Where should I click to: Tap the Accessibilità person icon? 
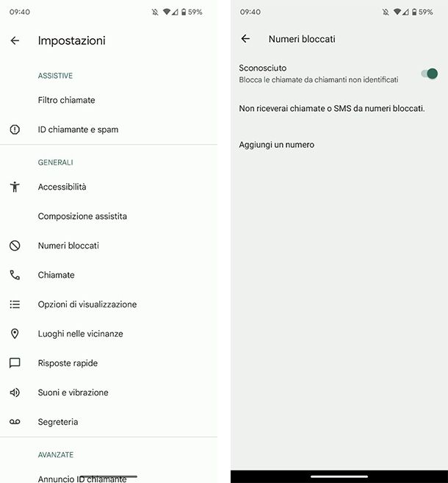point(15,187)
